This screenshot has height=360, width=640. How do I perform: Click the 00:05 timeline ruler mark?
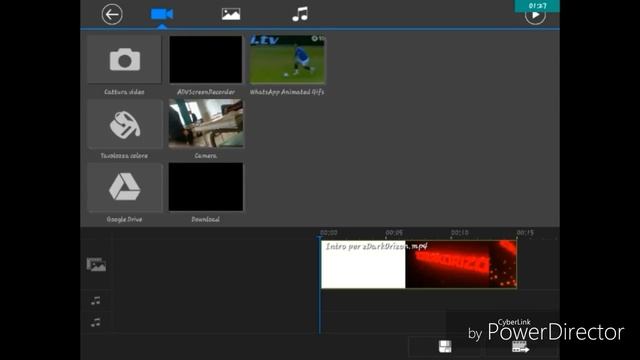[394, 233]
